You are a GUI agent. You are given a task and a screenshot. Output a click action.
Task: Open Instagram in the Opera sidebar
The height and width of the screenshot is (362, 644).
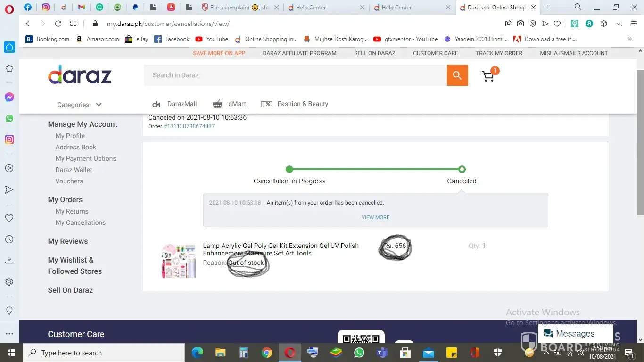click(x=9, y=140)
